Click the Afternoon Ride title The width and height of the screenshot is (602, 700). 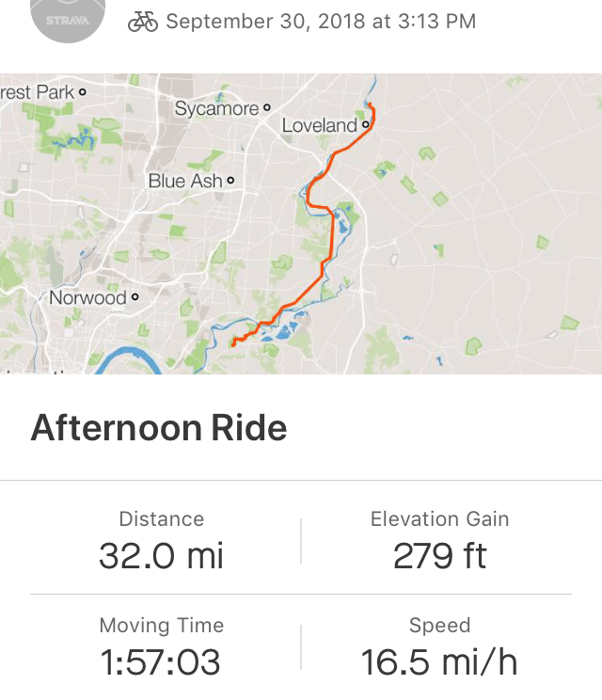[159, 428]
